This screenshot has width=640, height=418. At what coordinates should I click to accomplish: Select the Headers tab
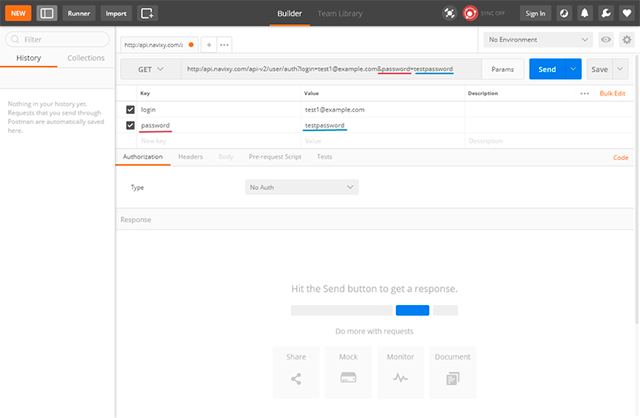pos(190,157)
